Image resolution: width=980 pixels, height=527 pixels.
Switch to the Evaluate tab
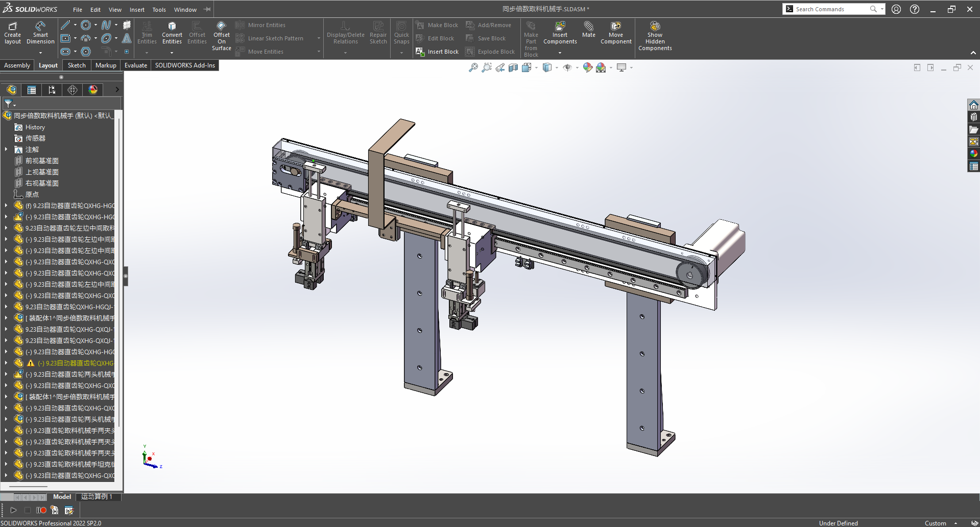(135, 65)
